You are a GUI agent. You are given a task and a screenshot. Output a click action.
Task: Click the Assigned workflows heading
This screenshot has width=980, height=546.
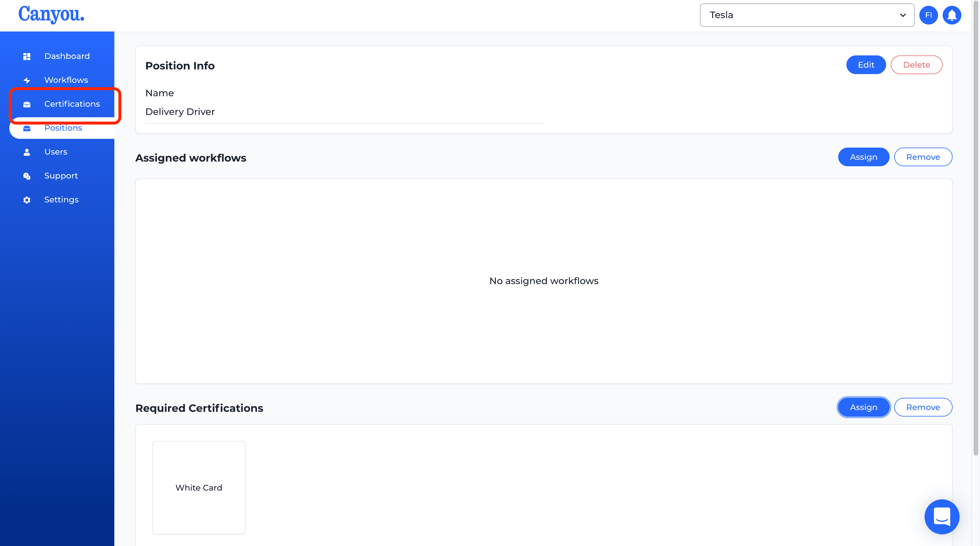190,158
